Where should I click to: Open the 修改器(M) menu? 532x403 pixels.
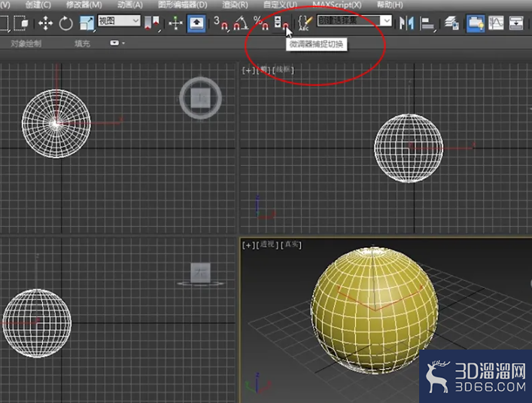coord(84,5)
